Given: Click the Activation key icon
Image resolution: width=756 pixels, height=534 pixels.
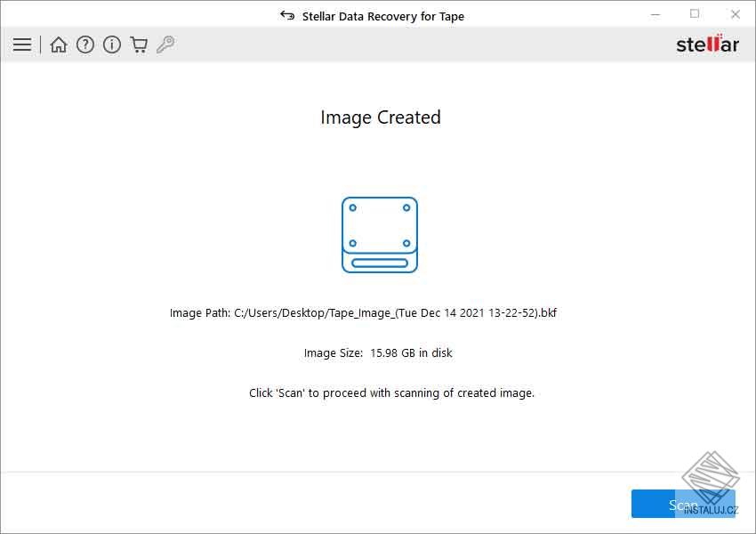Looking at the screenshot, I should tap(165, 44).
